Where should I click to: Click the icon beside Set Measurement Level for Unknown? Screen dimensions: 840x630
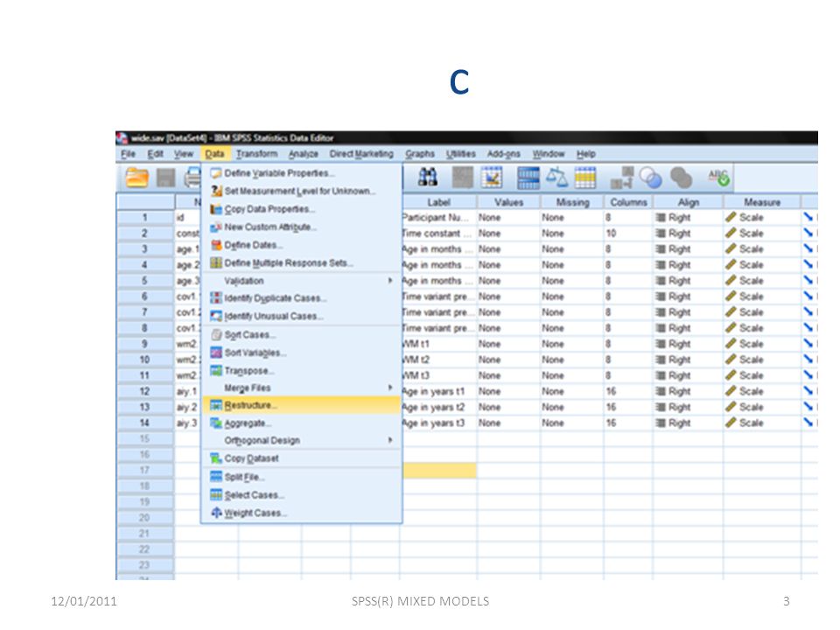click(x=216, y=192)
